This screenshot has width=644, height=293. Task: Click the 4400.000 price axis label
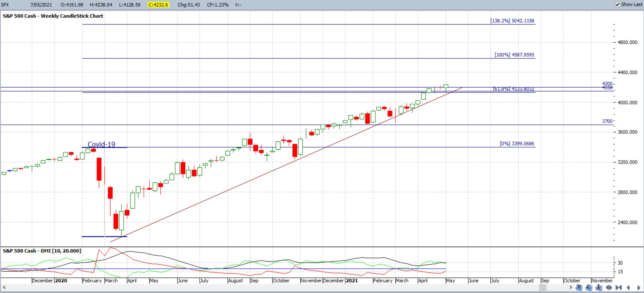point(628,72)
